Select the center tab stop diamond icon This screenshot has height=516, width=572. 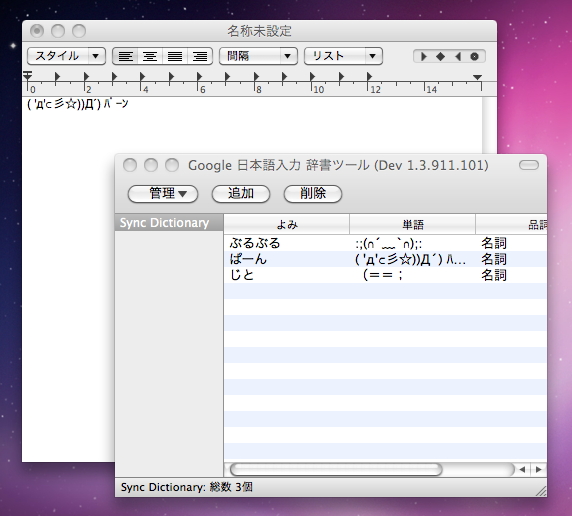pyautogui.click(x=440, y=57)
